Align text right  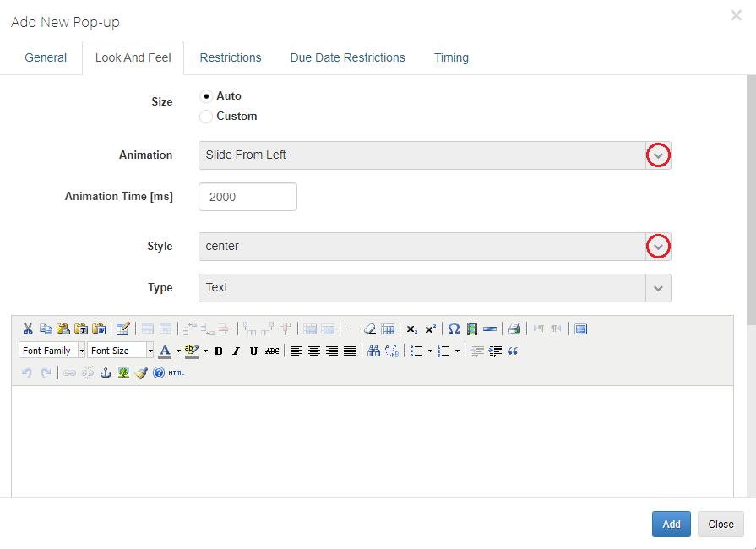coord(332,351)
